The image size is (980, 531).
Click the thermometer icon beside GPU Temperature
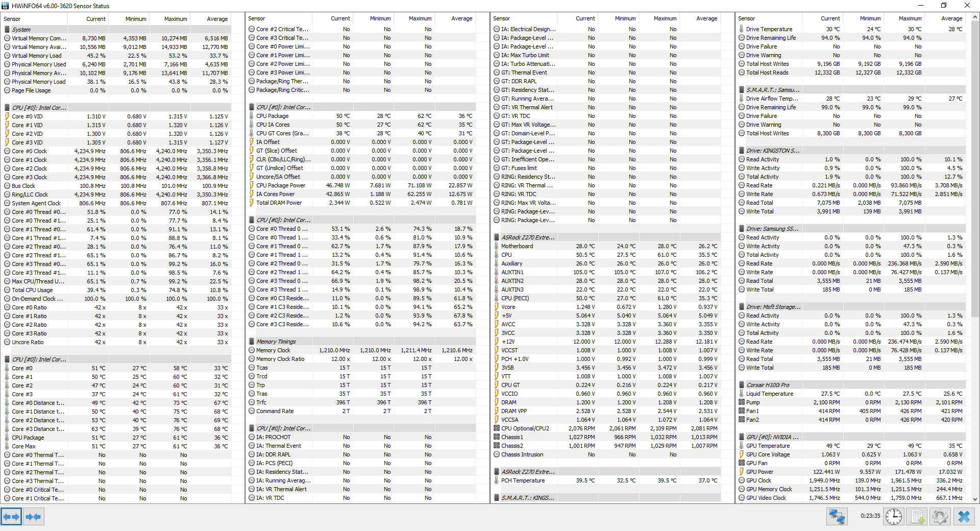pos(742,446)
